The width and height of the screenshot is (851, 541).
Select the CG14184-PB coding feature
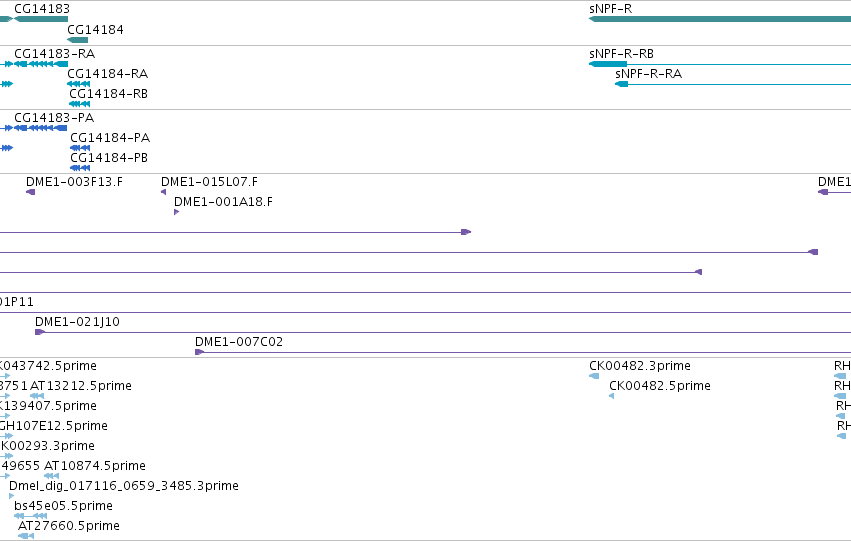(x=80, y=168)
